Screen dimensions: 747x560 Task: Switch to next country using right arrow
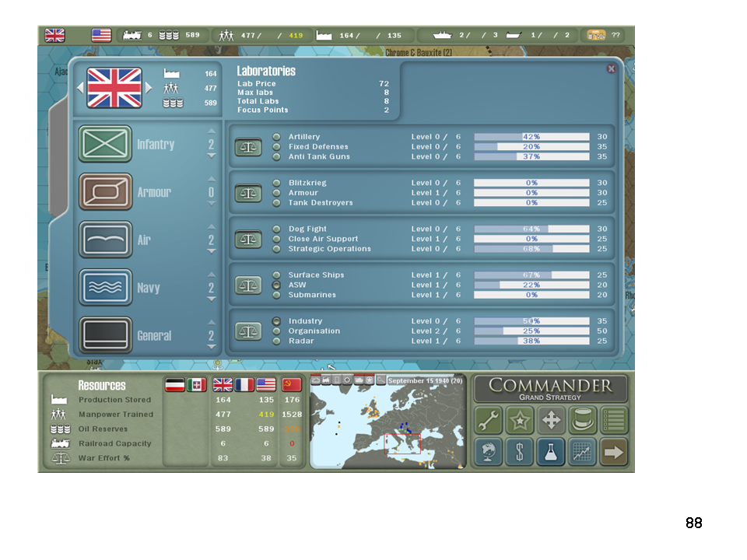149,88
